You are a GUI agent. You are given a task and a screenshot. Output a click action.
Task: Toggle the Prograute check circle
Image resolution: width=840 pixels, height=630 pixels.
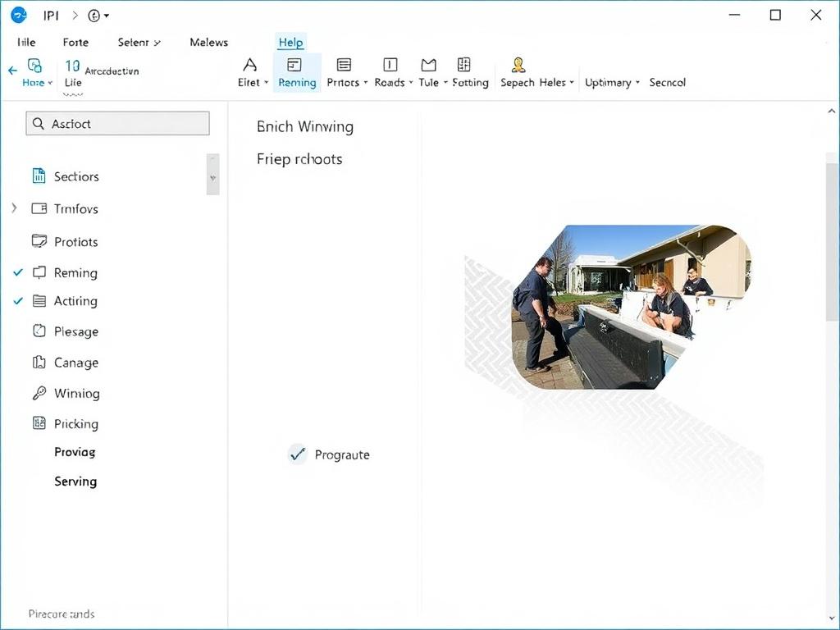297,454
